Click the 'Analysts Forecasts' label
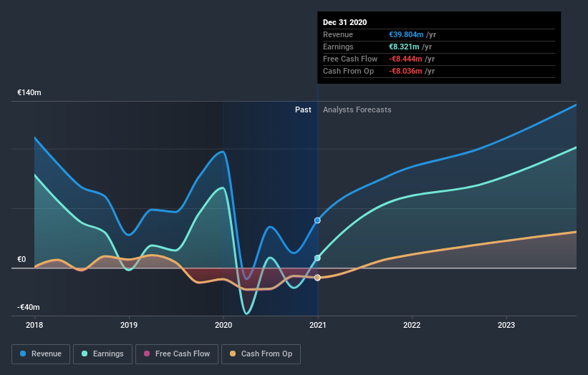This screenshot has height=375, width=588. pyautogui.click(x=357, y=109)
